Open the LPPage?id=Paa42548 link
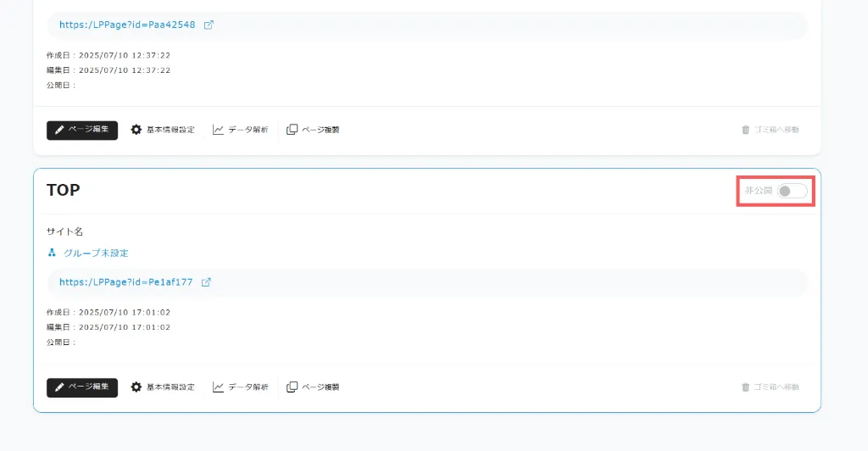Screen dimensions: 868x451 (127, 25)
